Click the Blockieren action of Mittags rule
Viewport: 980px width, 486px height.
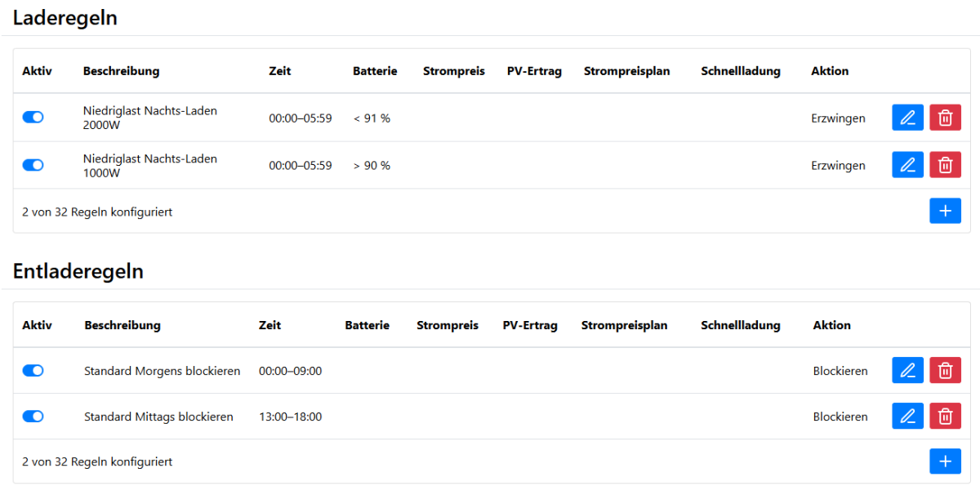pos(840,417)
